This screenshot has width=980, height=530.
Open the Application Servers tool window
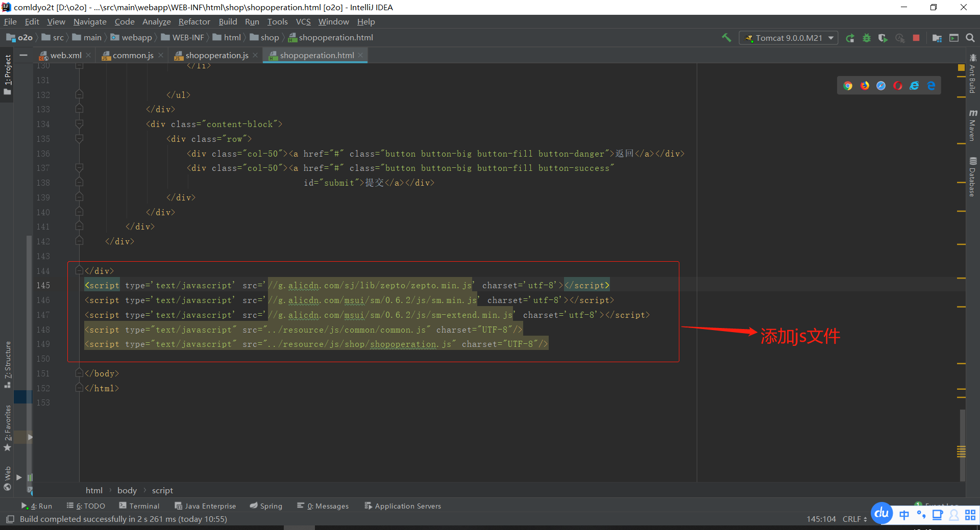pos(403,506)
